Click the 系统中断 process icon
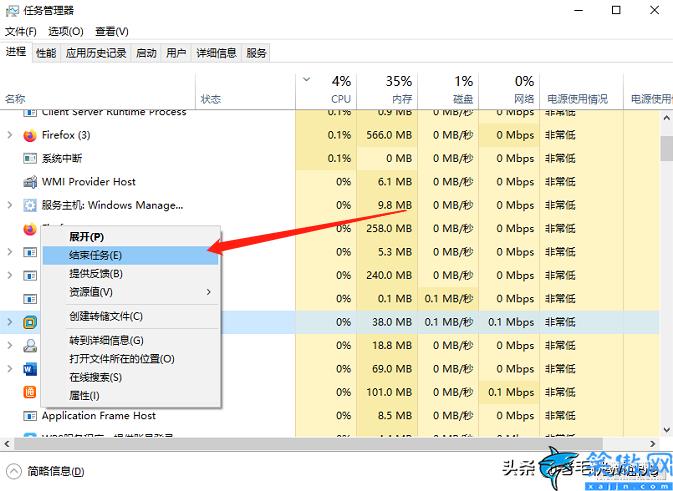Image resolution: width=673 pixels, height=491 pixels. (x=30, y=159)
